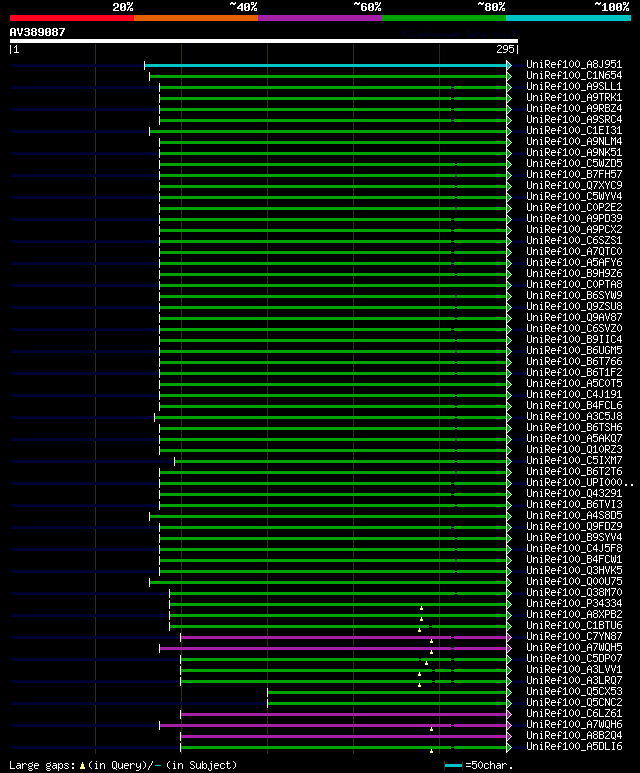Select UniRef100_P34334 hit name

[x=574, y=603]
